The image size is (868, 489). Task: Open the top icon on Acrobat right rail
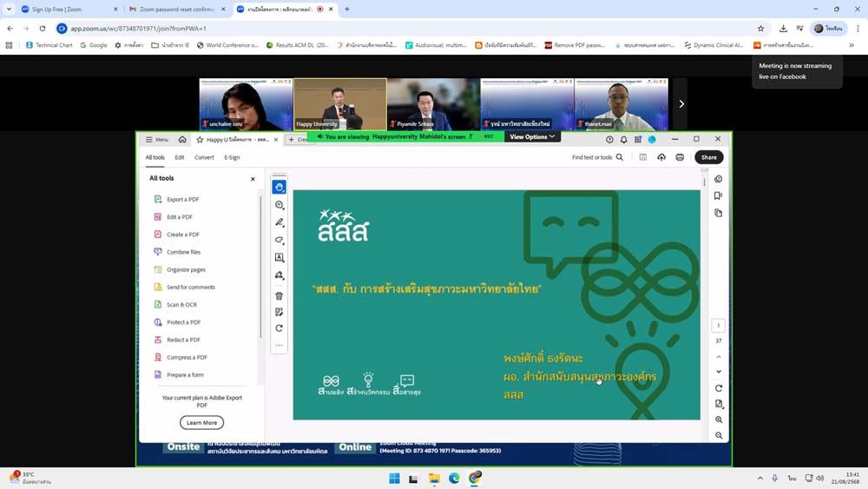point(718,179)
